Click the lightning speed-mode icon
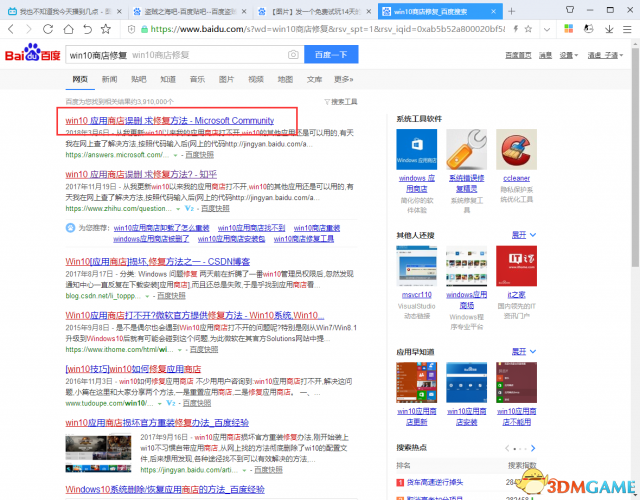Image resolution: width=640 pixels, height=500 pixels. pos(516,29)
